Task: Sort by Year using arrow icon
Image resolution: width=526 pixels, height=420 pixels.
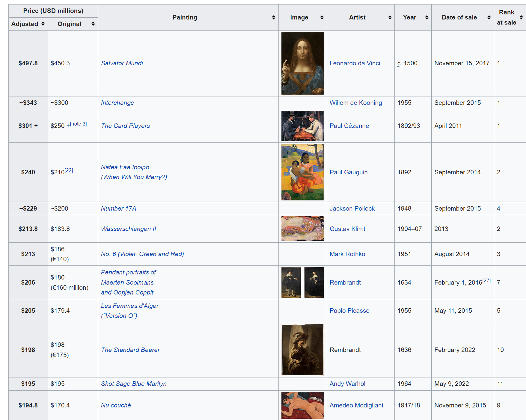Action: point(426,17)
